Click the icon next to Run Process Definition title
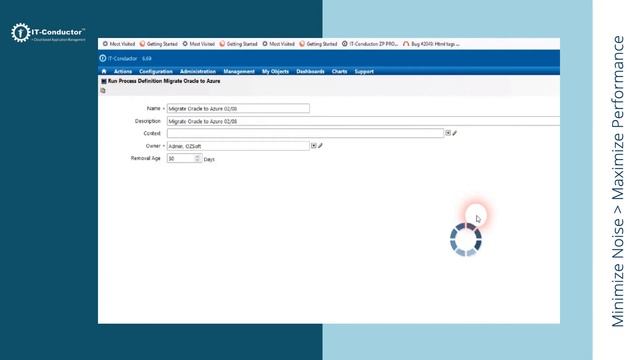Image resolution: width=640 pixels, height=360 pixels. tap(104, 81)
